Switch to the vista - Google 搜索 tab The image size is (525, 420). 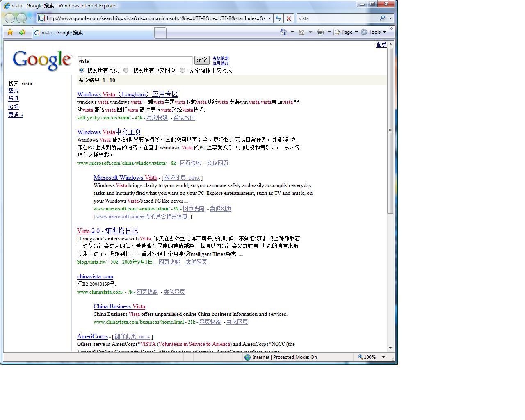(93, 33)
